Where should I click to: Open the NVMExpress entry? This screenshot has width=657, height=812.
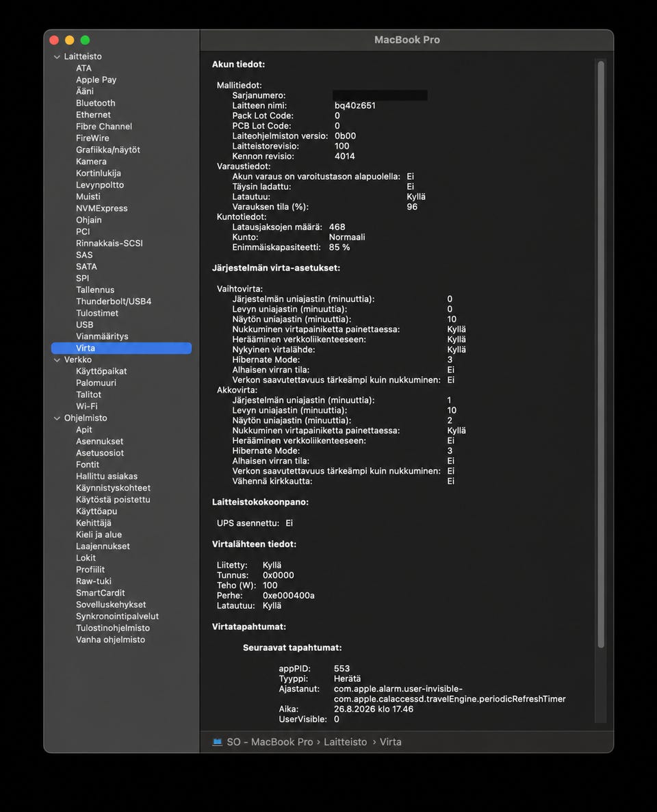coord(101,208)
